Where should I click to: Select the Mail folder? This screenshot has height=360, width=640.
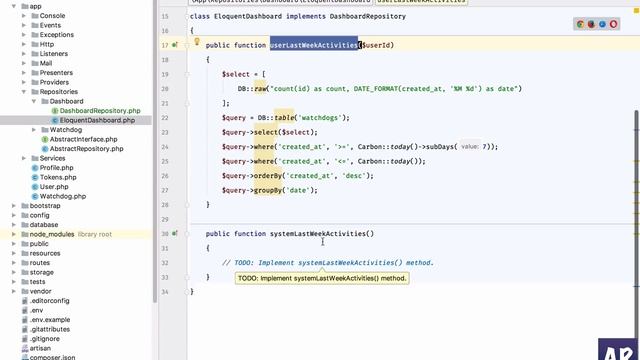(x=46, y=63)
